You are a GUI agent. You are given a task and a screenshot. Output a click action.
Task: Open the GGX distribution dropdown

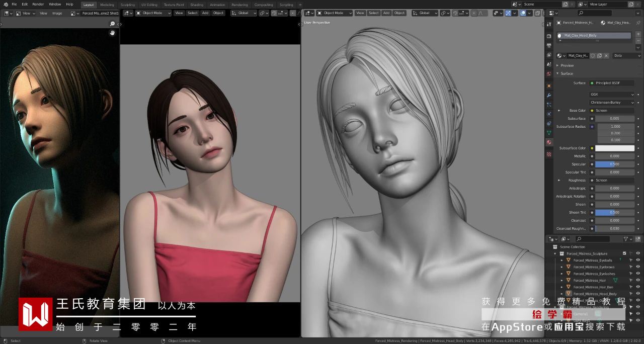pyautogui.click(x=612, y=95)
